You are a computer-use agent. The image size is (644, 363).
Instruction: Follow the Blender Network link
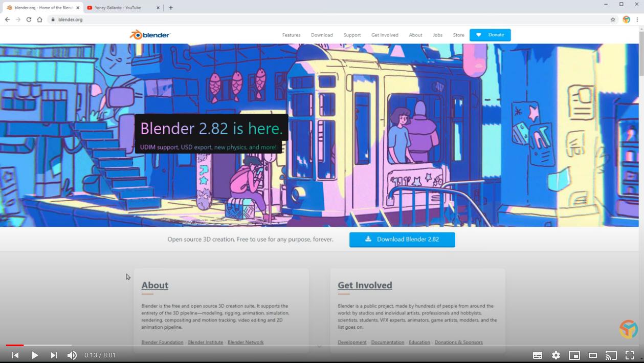click(246, 342)
